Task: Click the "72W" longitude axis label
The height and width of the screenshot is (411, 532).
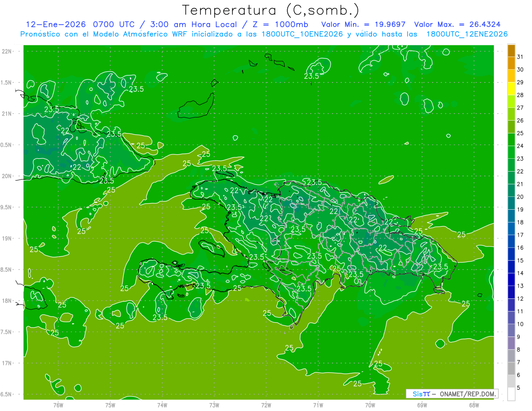Action: [x=266, y=405]
